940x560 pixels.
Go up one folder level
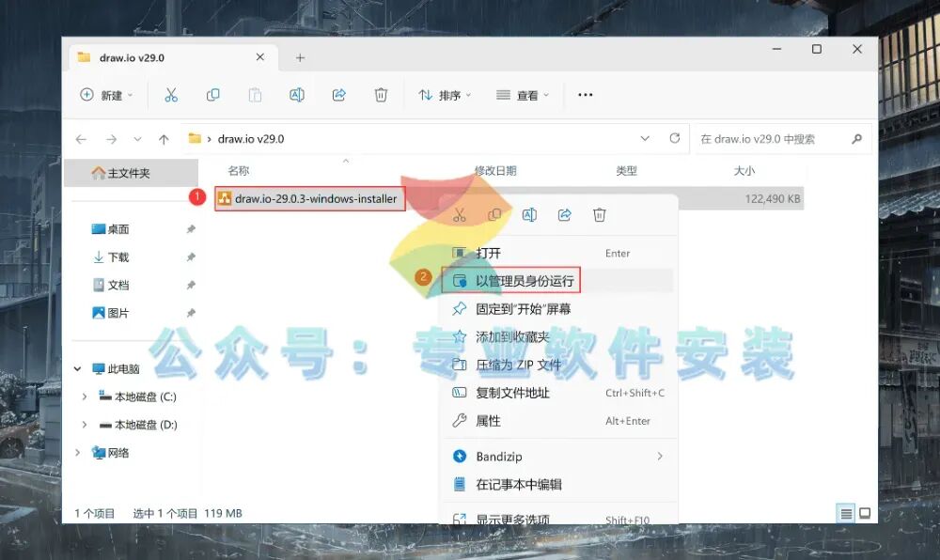click(164, 139)
